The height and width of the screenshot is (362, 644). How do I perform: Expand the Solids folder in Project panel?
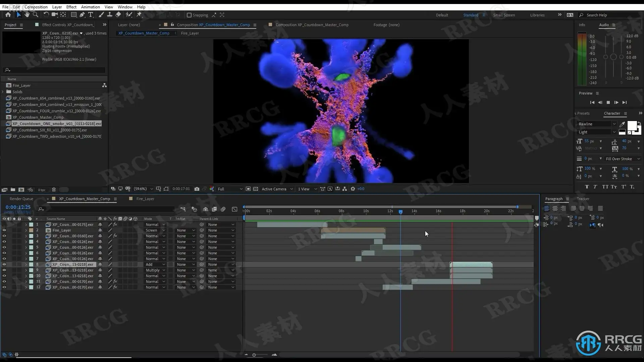3,92
